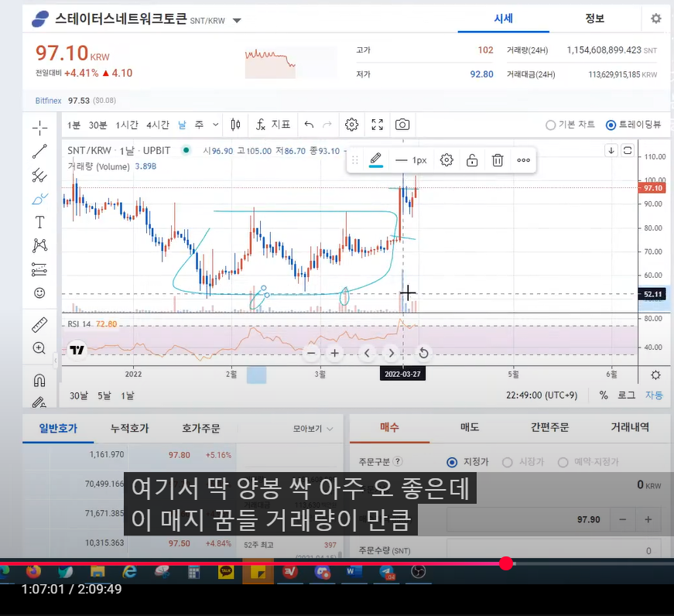Open page settings gear at top right

coord(656,19)
